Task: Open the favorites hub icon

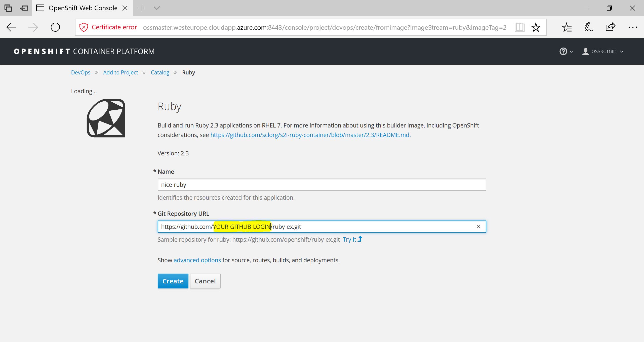Action: point(567,27)
